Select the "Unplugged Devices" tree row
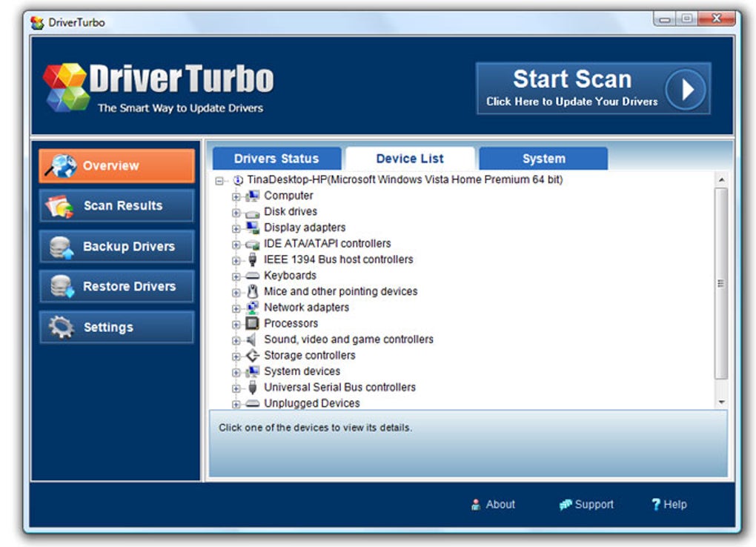Screen dimensions: 756x547 (312, 404)
